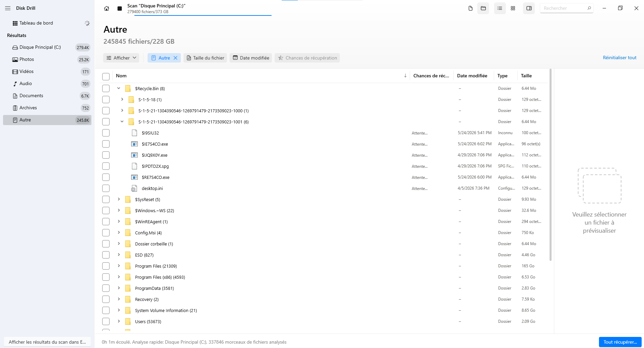Click Réinitialiser tout link

tap(619, 57)
